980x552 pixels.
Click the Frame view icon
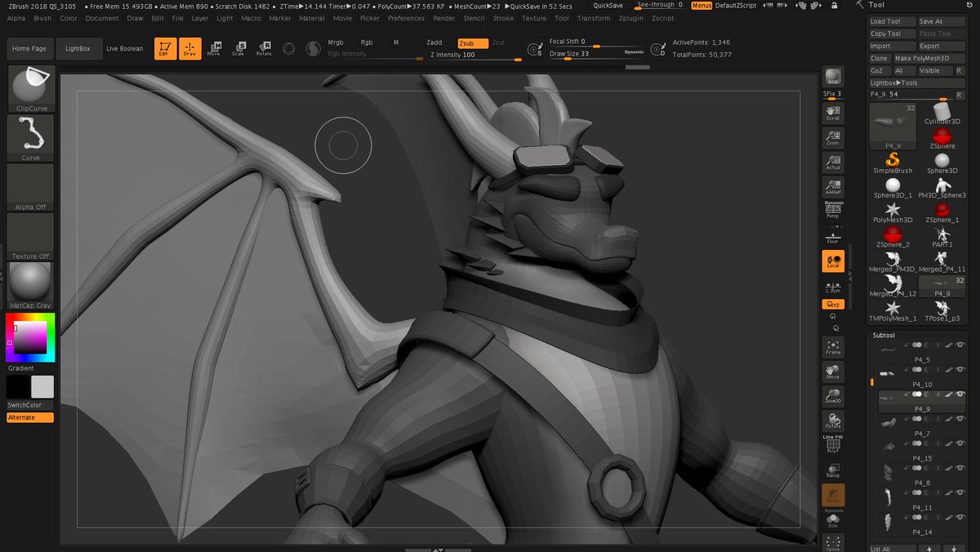[x=833, y=347]
